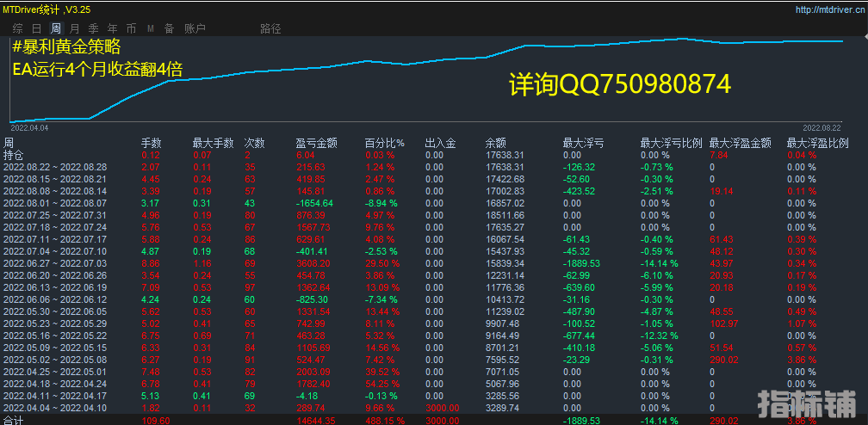This screenshot has width=868, height=425.
Task: Select the 2022.08.01 ~ 2022.08.07 week row
Action: [x=54, y=202]
